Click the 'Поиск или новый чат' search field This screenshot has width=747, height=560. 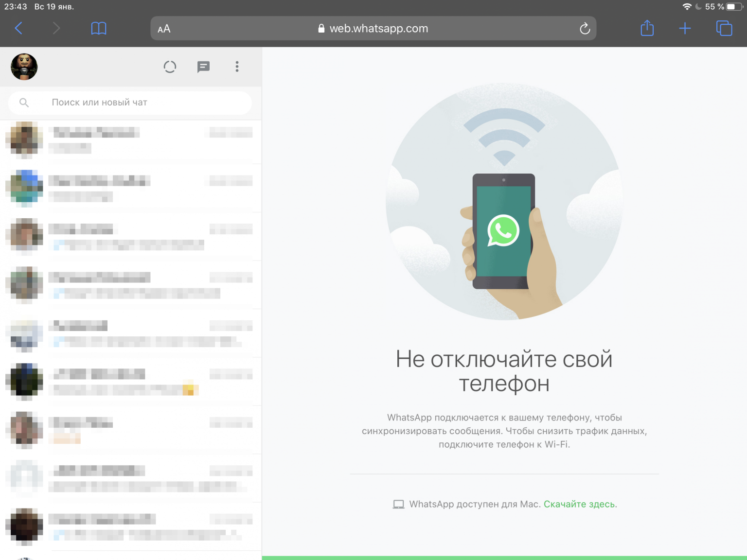[130, 103]
